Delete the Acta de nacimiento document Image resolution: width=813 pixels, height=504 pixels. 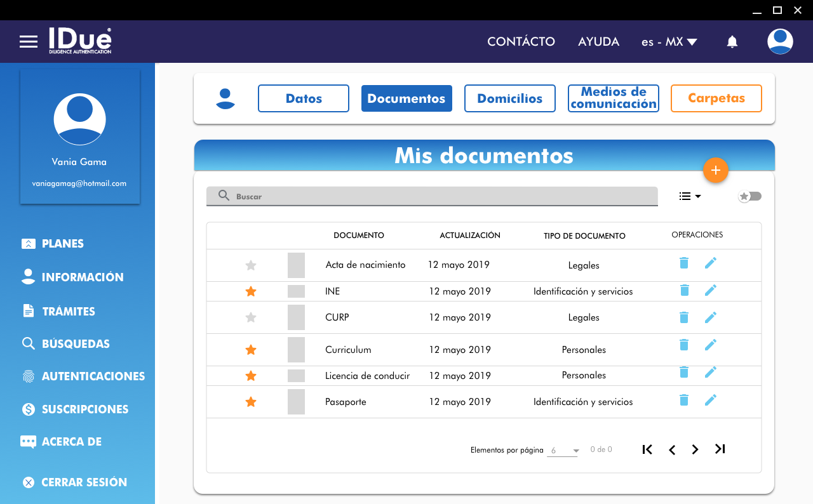pos(684,263)
